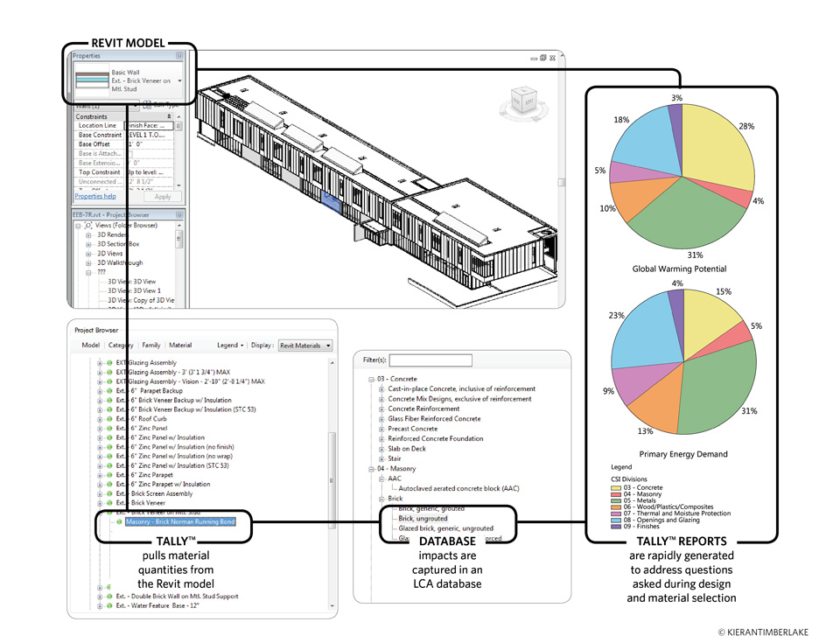Expand the 3D Views folder
Screen dimensions: 840x643
(88, 253)
